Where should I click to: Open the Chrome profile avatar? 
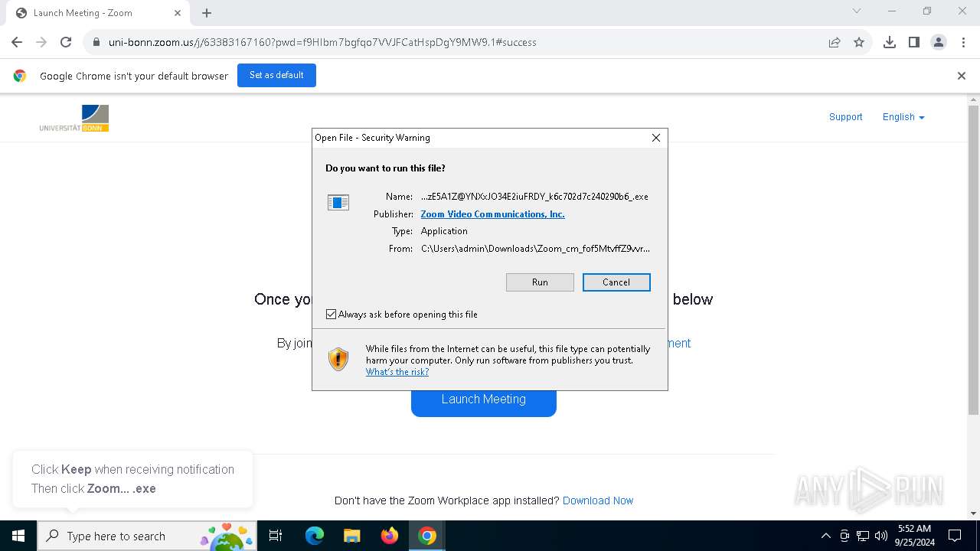[939, 42]
